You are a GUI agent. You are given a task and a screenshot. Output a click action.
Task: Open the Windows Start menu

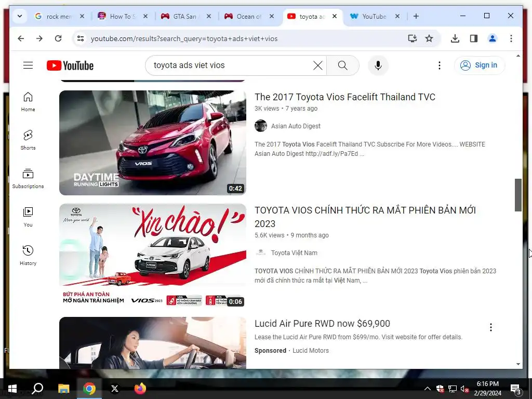(12, 389)
